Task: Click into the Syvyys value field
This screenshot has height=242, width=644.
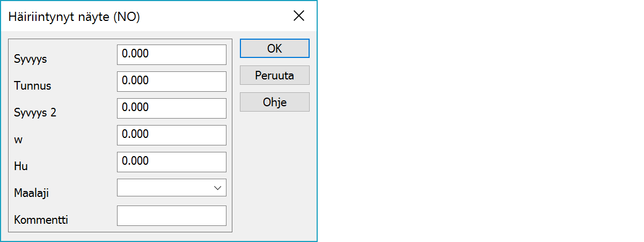Action: 171,54
